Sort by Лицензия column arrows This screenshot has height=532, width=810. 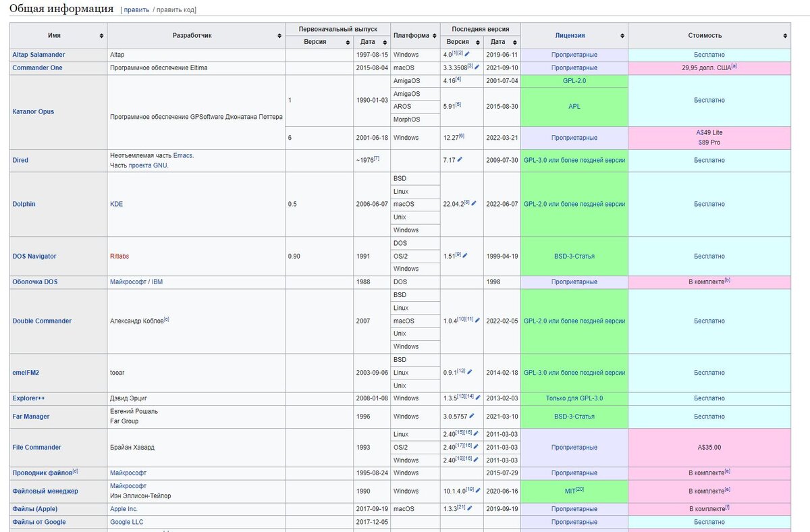pos(623,36)
